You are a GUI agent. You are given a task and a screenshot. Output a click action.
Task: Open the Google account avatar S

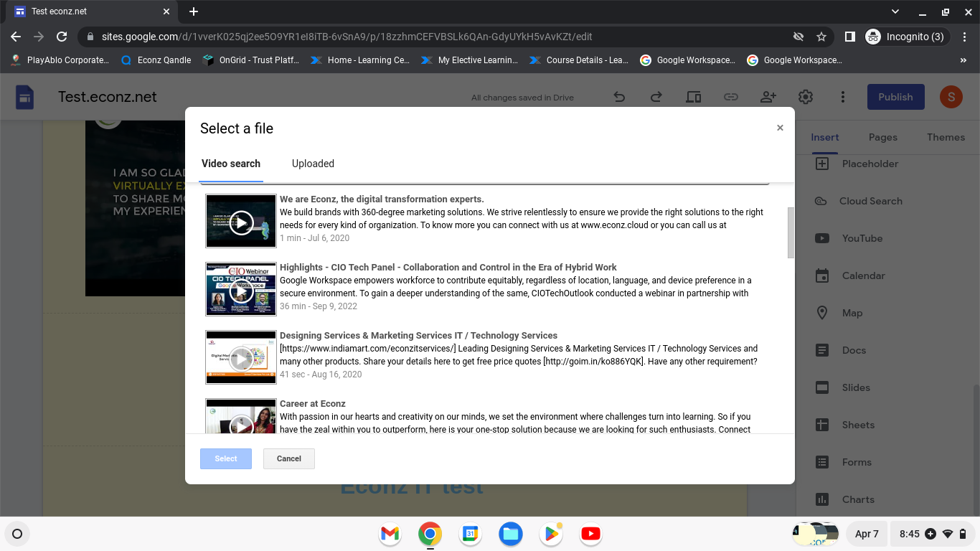[951, 97]
